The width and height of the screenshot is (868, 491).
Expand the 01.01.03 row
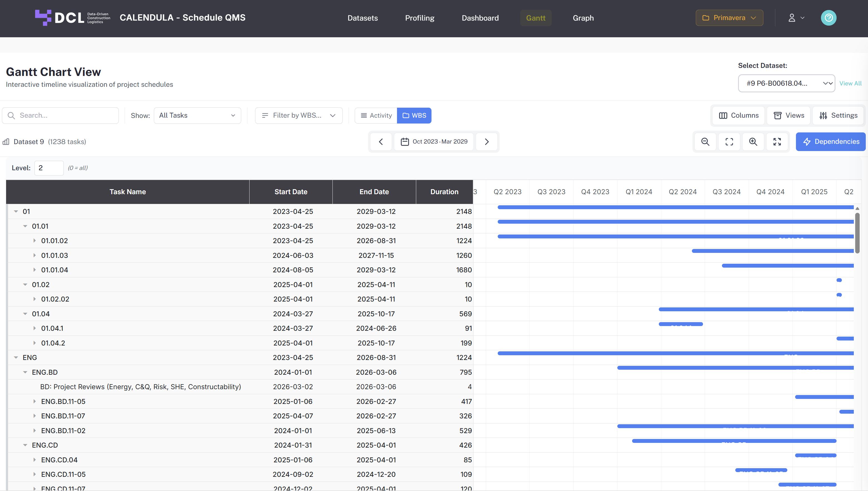34,256
